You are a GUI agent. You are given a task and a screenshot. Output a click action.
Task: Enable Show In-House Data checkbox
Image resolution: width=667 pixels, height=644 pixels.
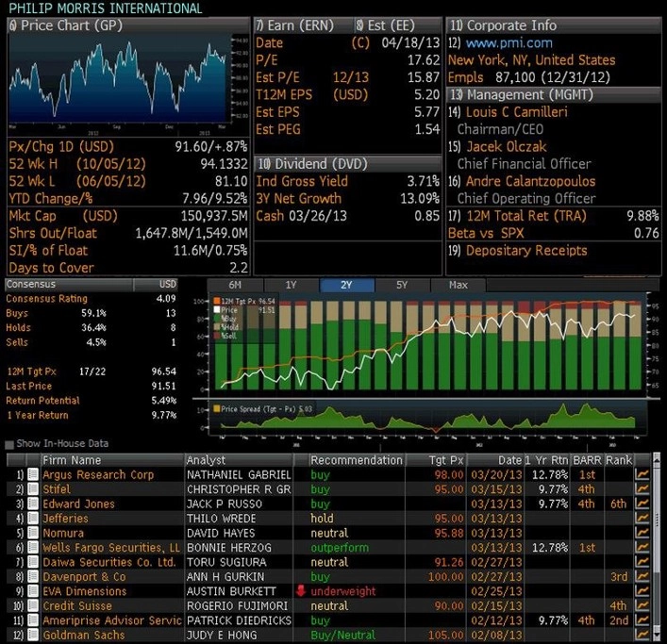tap(9, 445)
